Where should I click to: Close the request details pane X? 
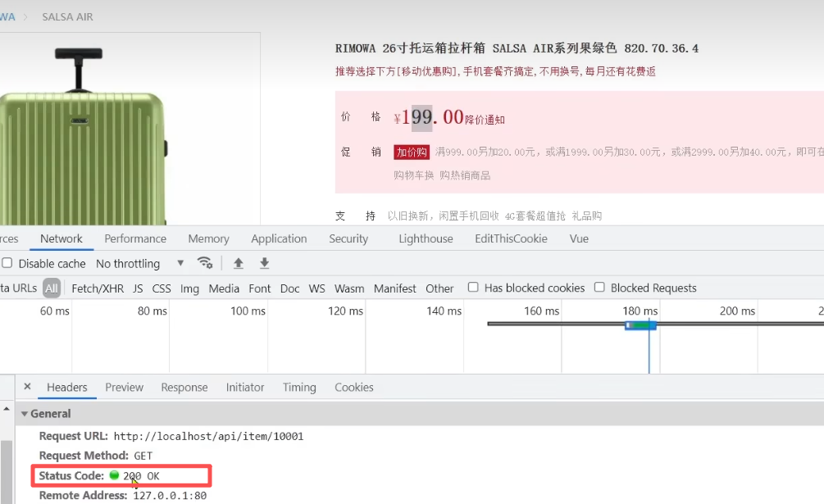27,387
